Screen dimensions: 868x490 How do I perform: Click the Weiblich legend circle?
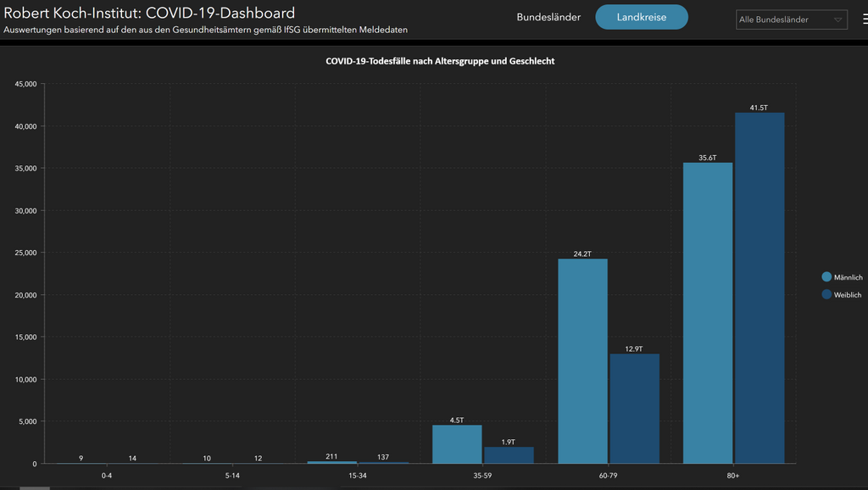(826, 294)
